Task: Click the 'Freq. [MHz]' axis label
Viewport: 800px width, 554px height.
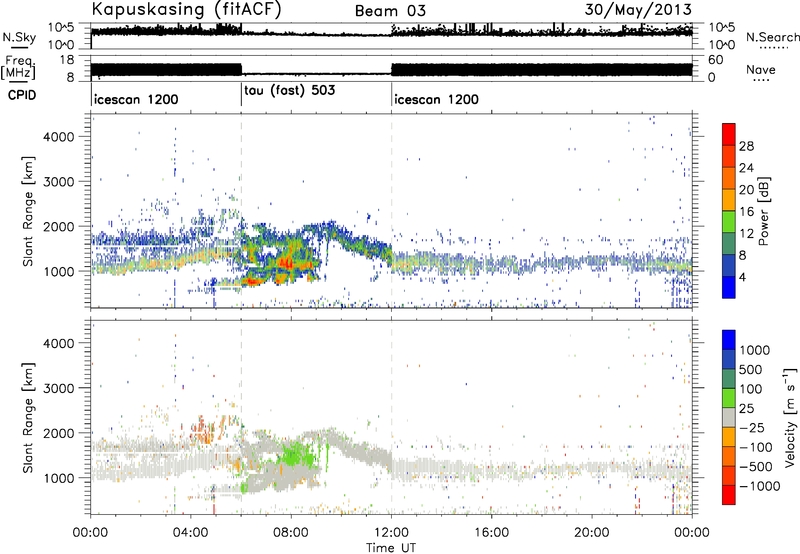Action: click(19, 68)
